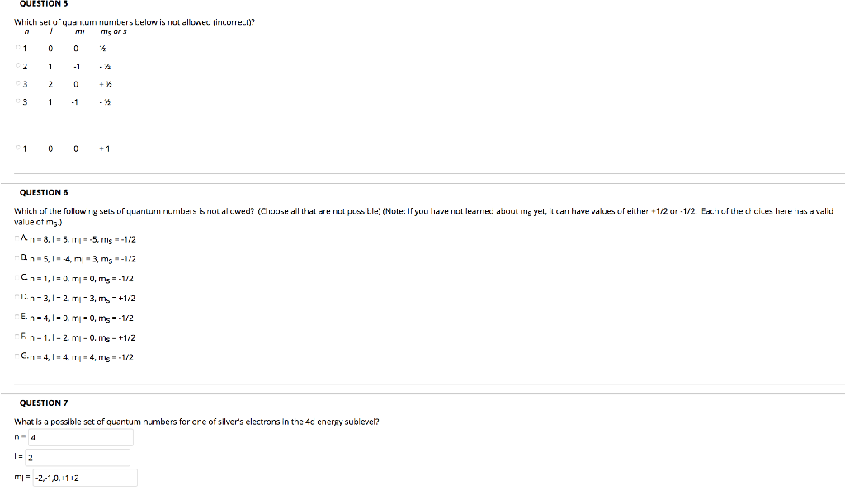Viewport: 845px width, 504px height.
Task: Check option C with n = 1, l = 0
Action: click(18, 278)
